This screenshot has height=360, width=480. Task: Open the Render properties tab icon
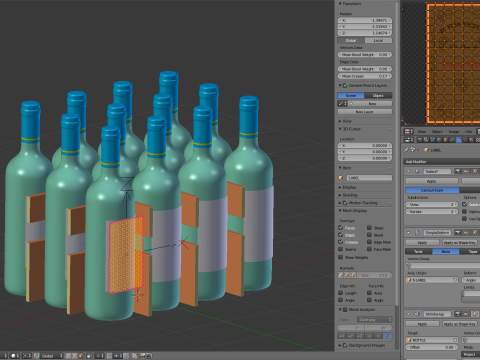(420, 140)
